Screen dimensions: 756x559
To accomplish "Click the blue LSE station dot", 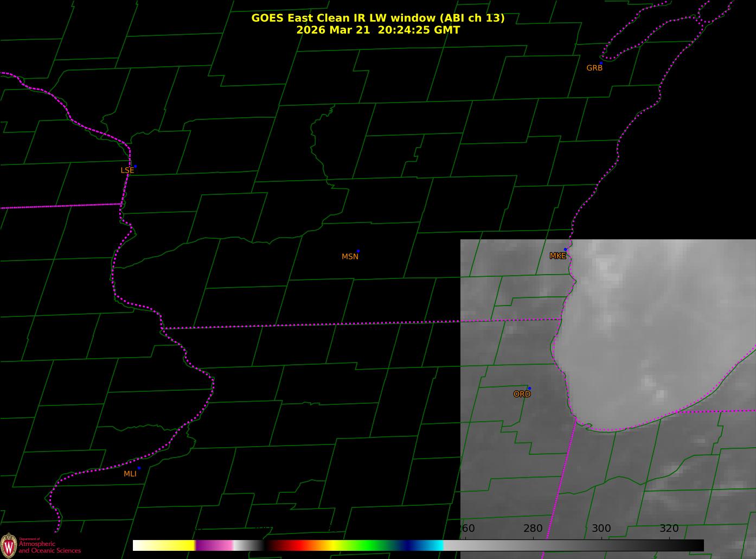I will [x=135, y=166].
